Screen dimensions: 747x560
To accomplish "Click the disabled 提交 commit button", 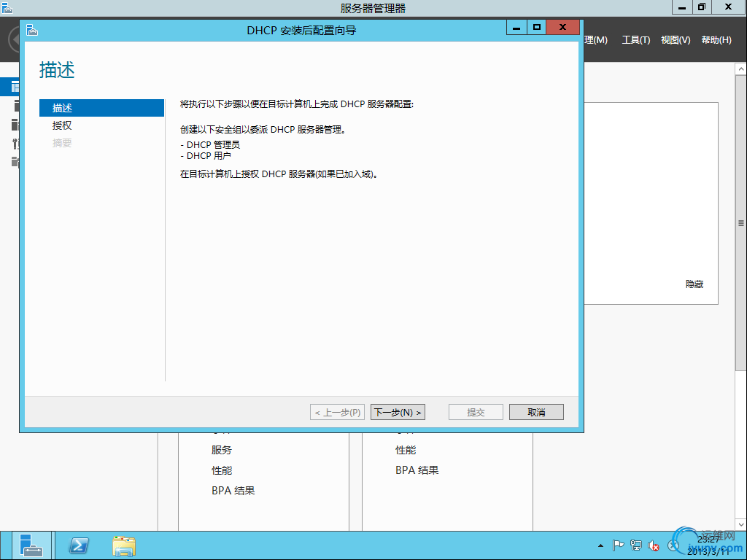I will point(476,413).
